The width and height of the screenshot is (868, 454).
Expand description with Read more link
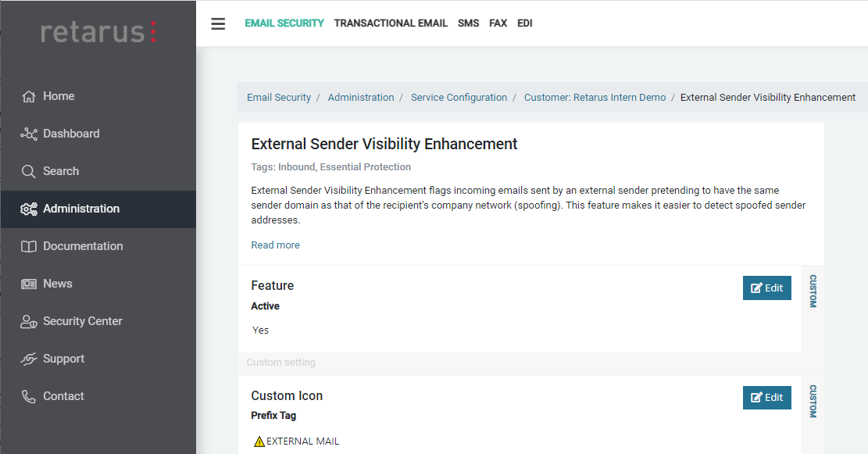click(275, 245)
